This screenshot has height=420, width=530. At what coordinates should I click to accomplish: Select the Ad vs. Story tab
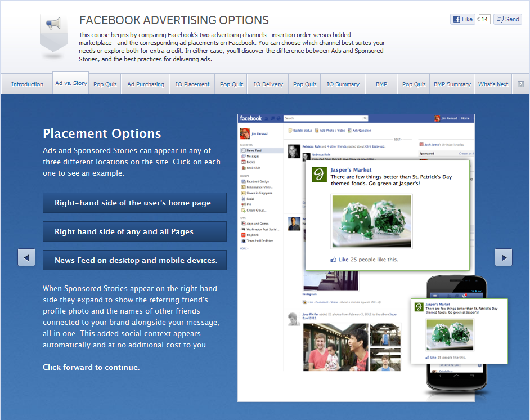71,83
